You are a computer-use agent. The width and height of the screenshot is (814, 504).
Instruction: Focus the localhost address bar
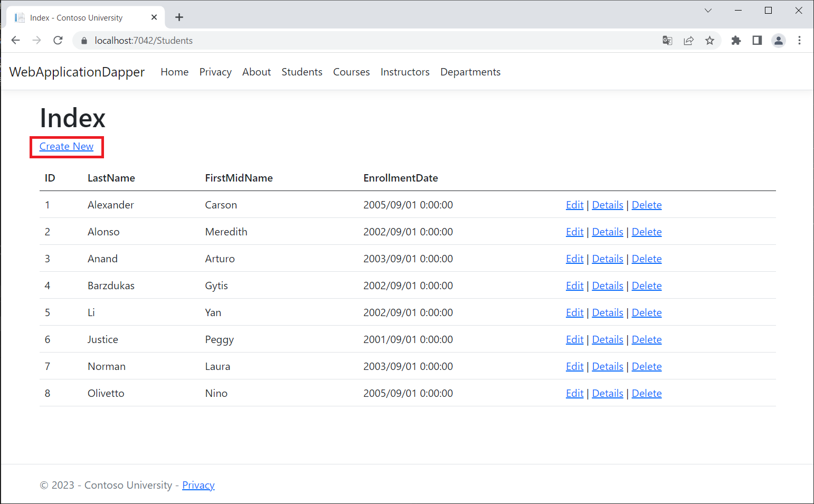[370, 41]
